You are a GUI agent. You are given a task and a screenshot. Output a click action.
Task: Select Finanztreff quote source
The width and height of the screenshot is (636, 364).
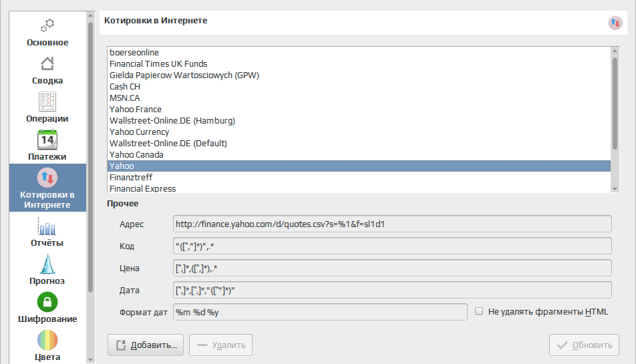coord(359,177)
